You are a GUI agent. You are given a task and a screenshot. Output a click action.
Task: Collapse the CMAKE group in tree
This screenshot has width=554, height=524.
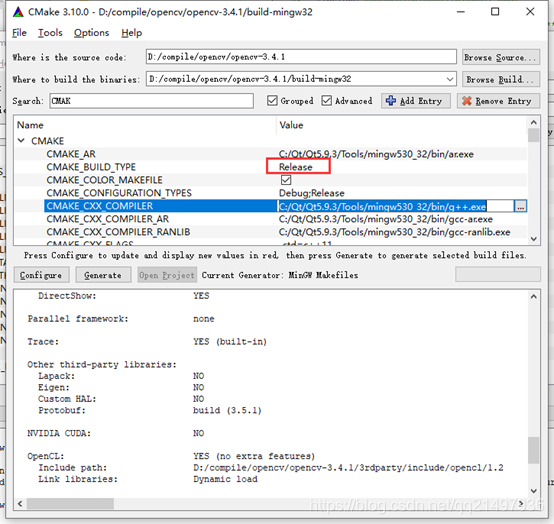click(21, 141)
